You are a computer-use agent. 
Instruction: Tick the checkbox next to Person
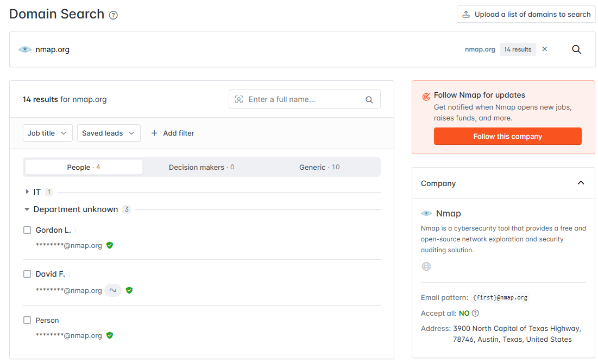(27, 320)
